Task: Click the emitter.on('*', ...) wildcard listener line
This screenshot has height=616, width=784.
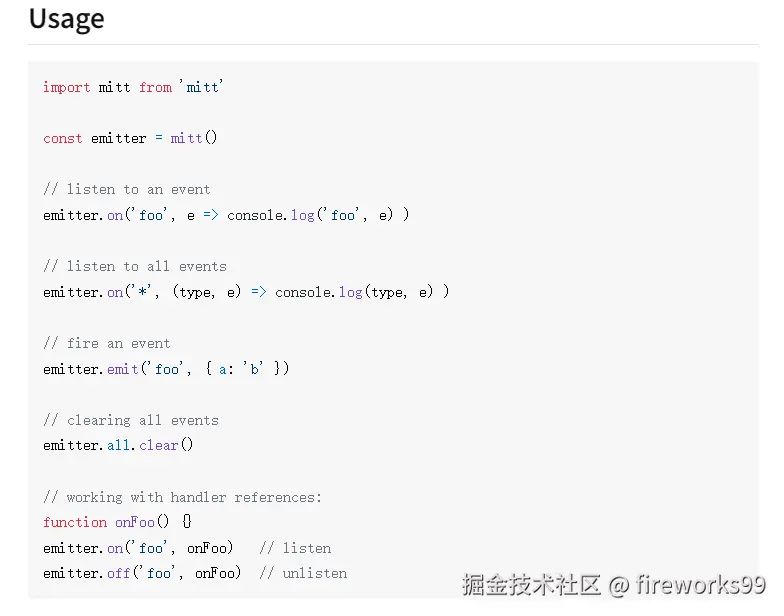Action: [x=246, y=292]
